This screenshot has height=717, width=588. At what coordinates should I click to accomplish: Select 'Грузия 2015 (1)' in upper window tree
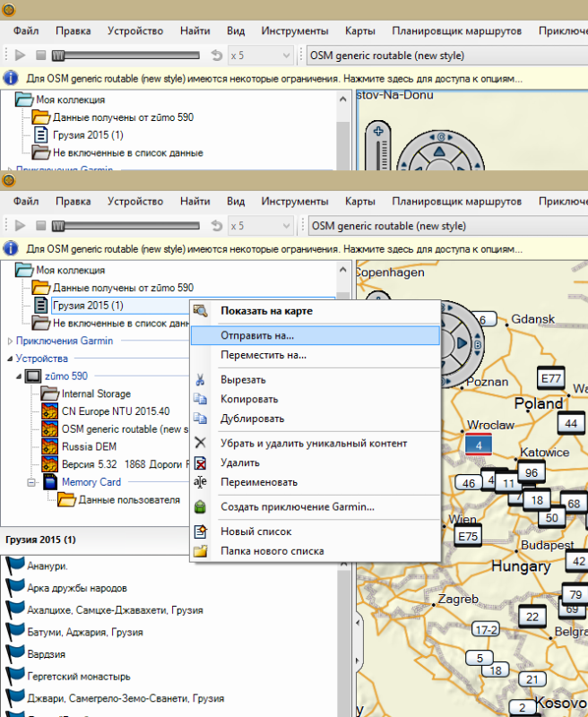click(x=88, y=135)
